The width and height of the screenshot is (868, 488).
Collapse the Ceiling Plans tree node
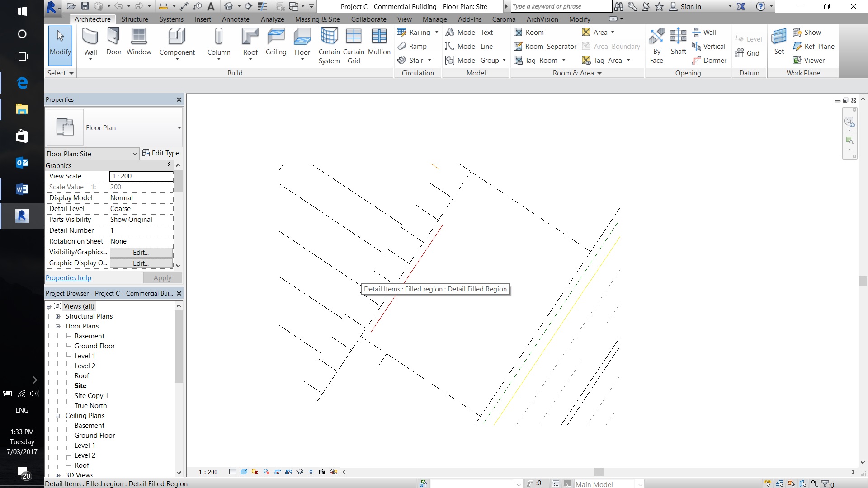(58, 416)
